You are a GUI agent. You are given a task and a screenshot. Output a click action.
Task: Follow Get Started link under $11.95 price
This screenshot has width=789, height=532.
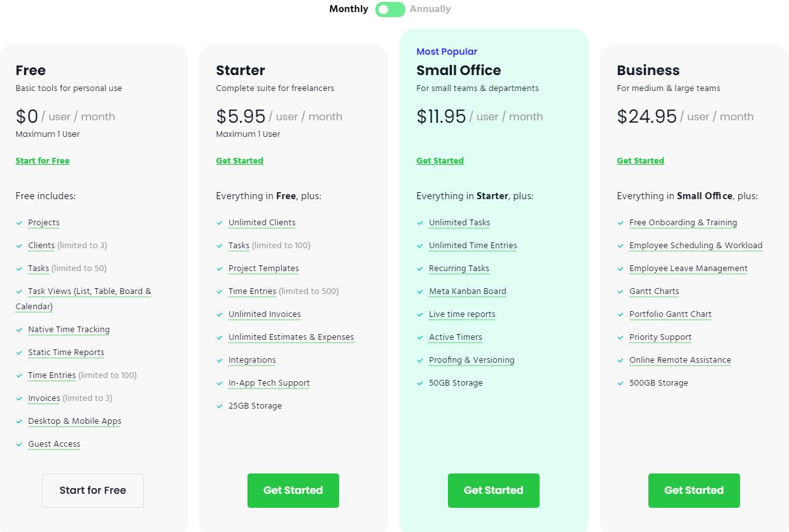click(x=440, y=161)
